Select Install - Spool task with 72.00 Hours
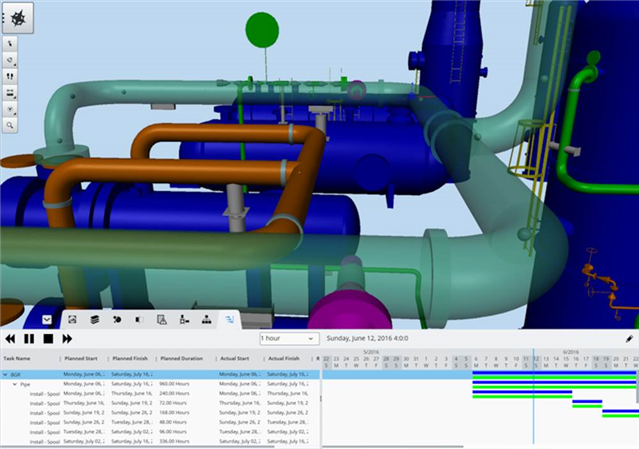This screenshot has height=449, width=639. point(160,403)
